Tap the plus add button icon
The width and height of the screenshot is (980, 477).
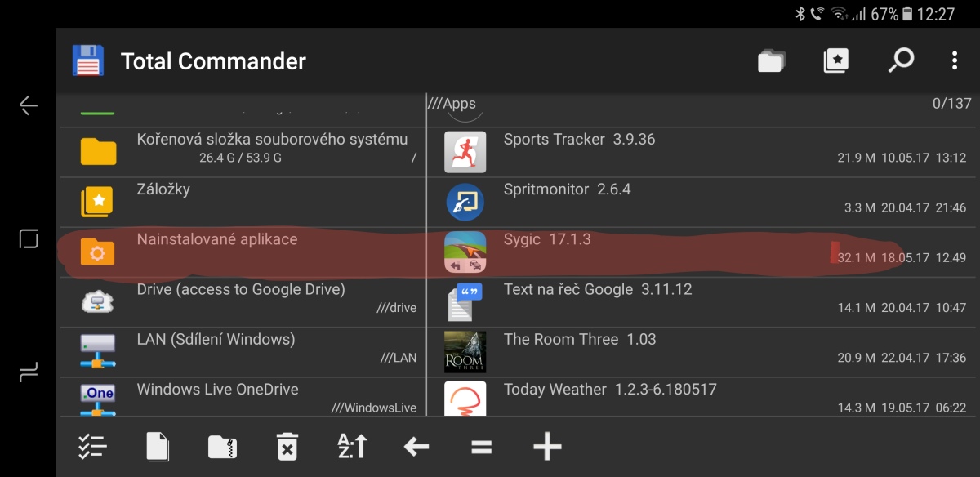[547, 447]
